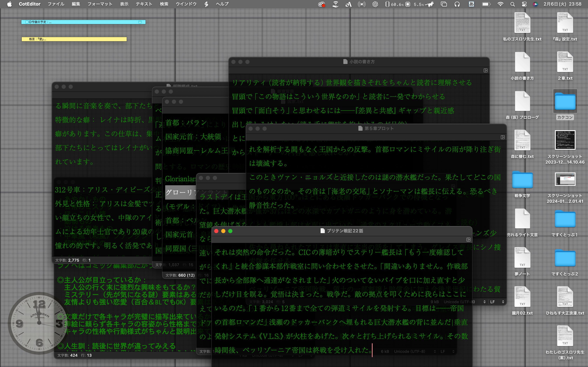The image size is (588, 367).
Task: Click the headphones icon in menu bar
Action: [x=457, y=4]
